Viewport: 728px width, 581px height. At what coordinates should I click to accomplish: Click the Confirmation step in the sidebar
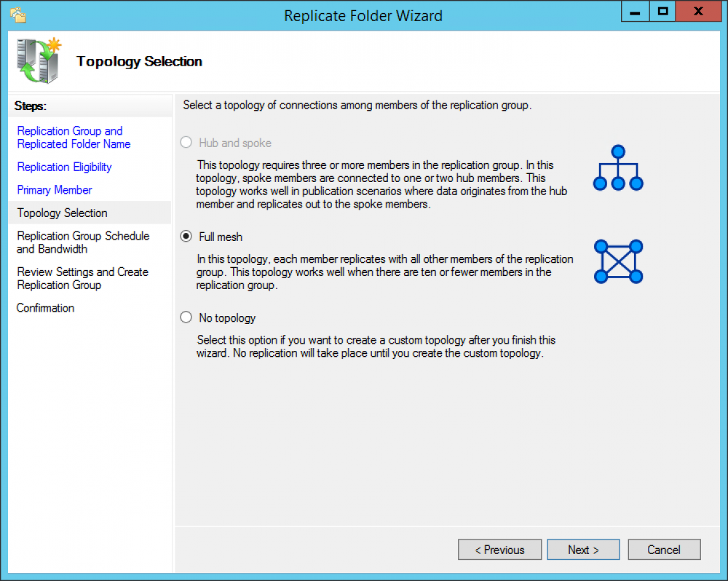pyautogui.click(x=45, y=307)
